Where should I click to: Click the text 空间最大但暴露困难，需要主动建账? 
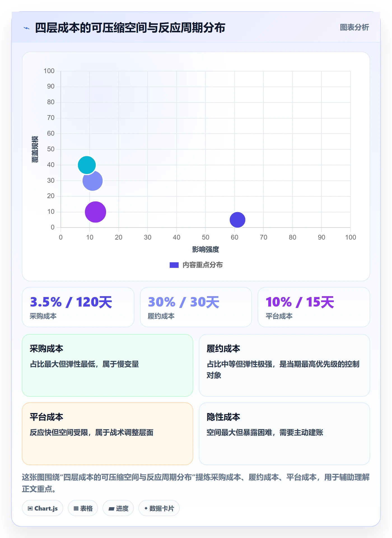point(265,432)
